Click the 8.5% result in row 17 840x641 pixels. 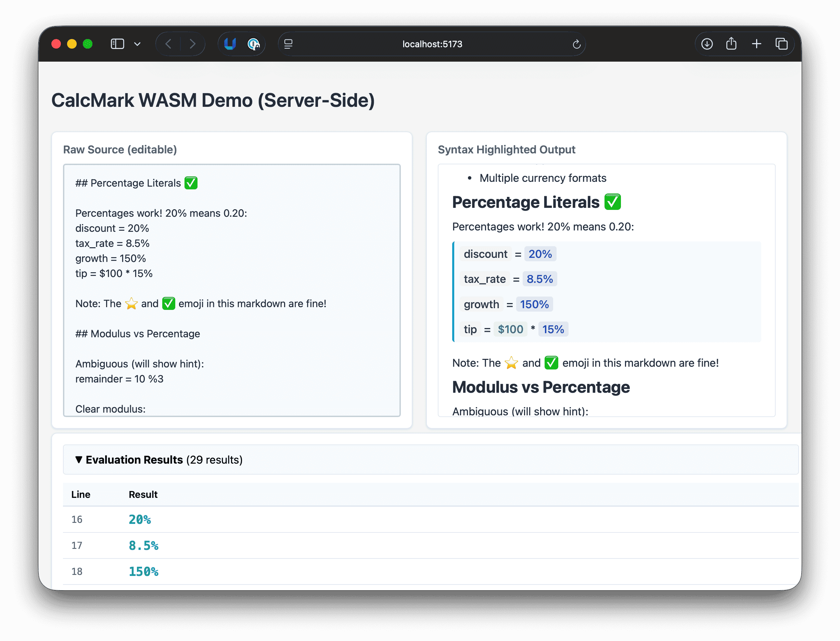coord(143,545)
